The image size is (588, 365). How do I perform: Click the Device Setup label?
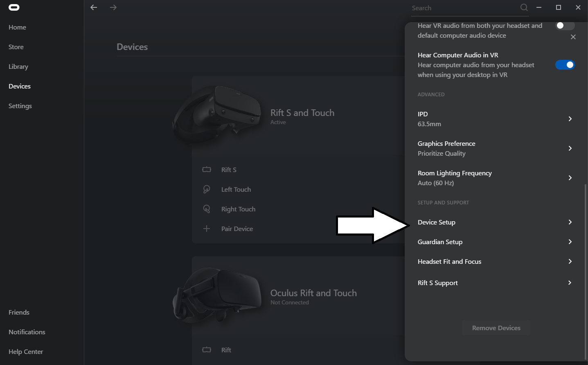436,222
